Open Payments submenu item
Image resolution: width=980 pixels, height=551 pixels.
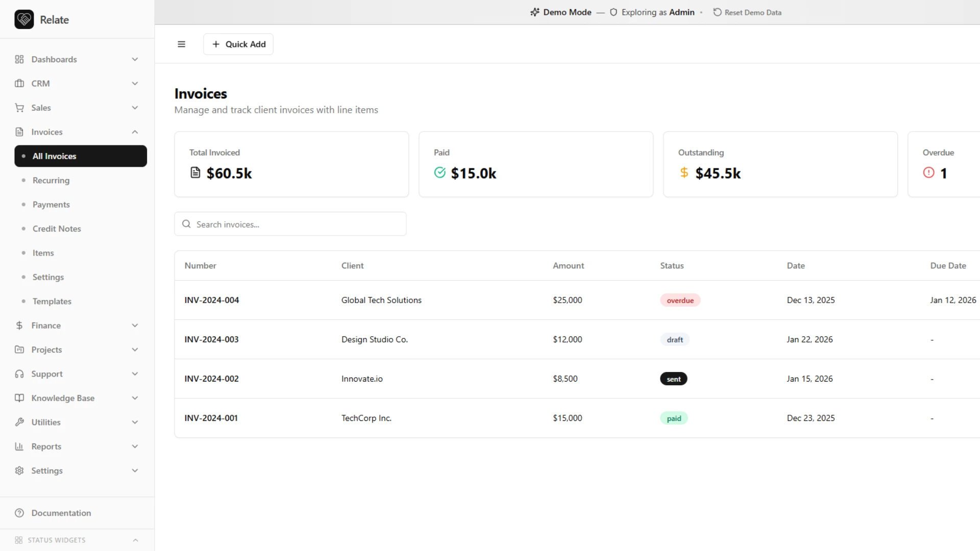pos(81,205)
